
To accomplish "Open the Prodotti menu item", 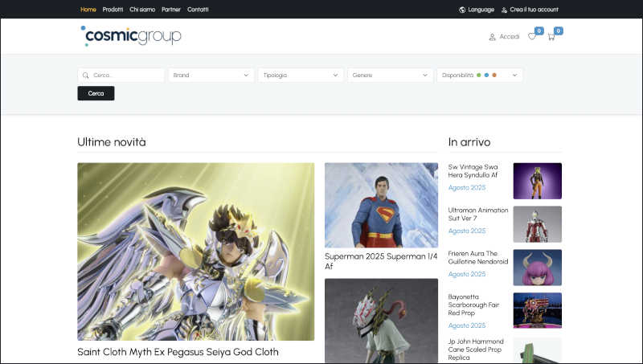I will click(x=113, y=10).
